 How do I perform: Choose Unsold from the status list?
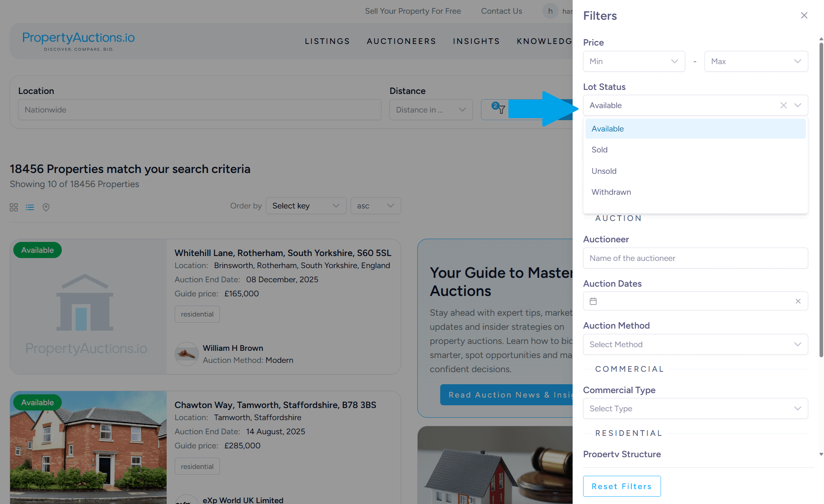(604, 171)
